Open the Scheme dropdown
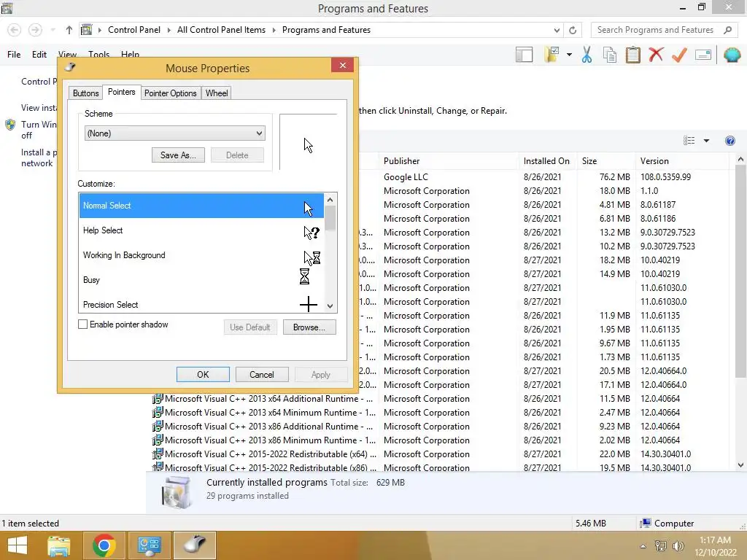Viewport: 747px width, 560px height. [175, 133]
